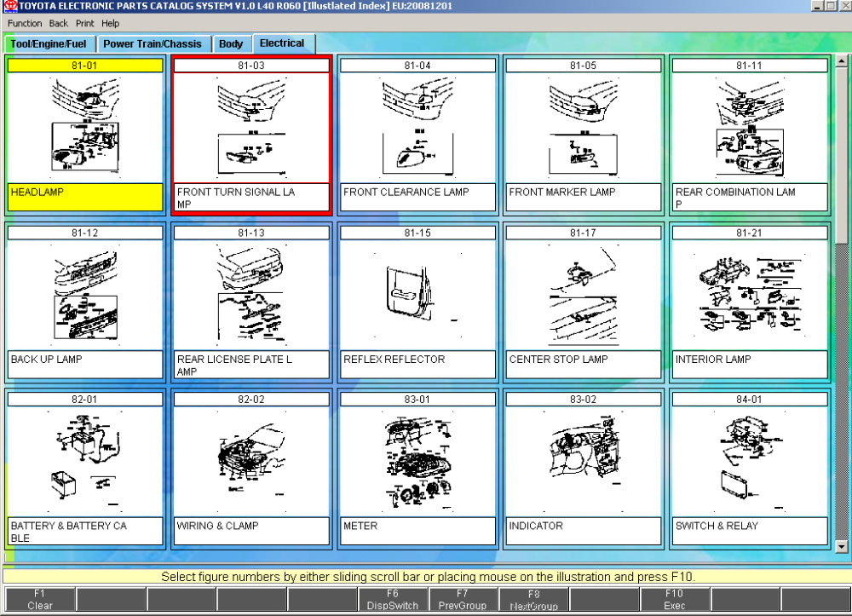Click the F10 Exec button
This screenshot has width=852, height=616.
click(x=674, y=600)
